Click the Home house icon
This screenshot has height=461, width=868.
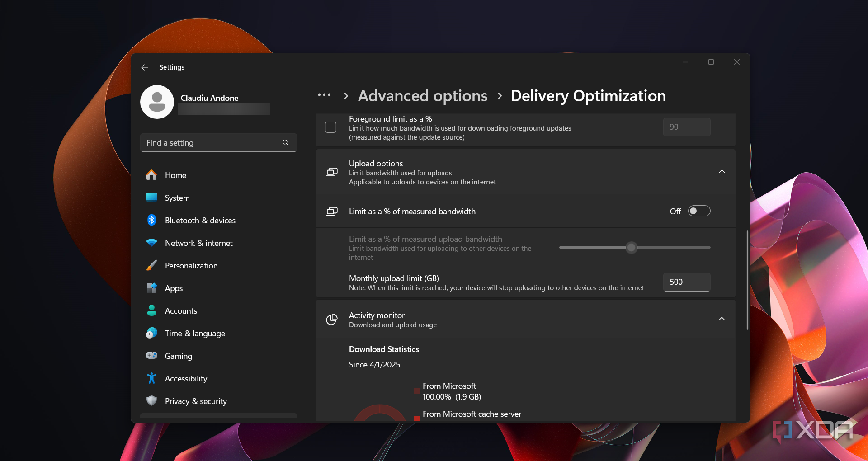coord(151,175)
